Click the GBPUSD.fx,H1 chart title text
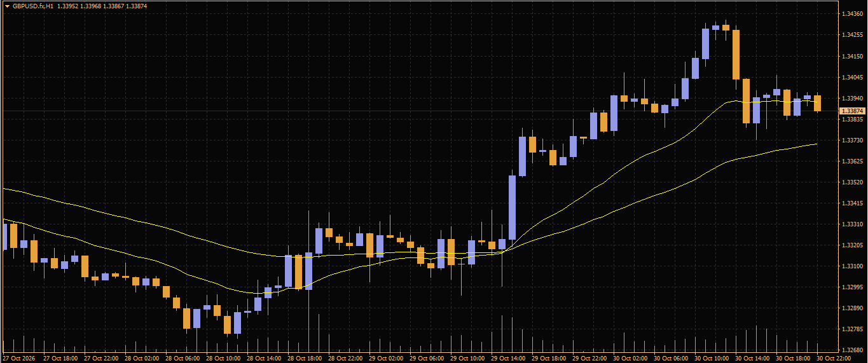This screenshot has width=868, height=363. (33, 6)
